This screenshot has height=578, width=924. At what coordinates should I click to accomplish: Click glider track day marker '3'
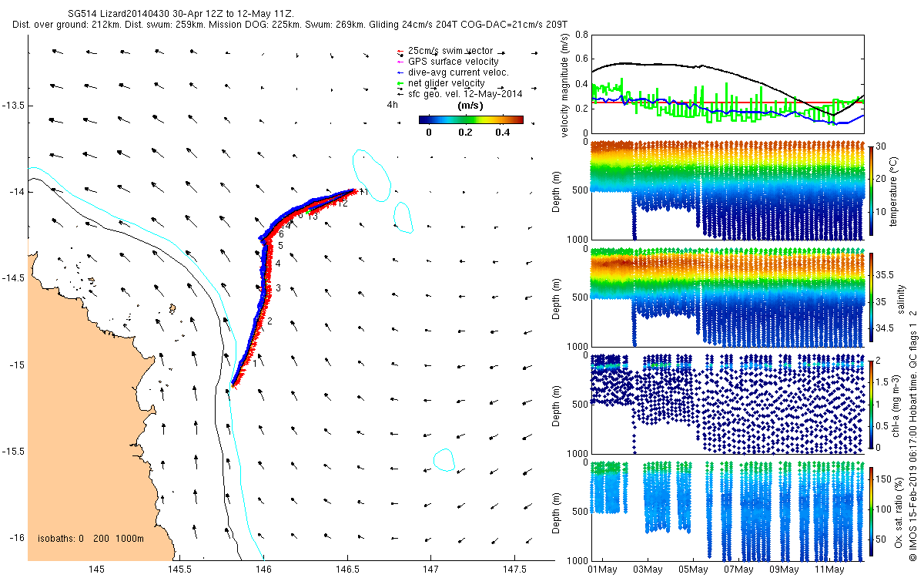(x=278, y=287)
